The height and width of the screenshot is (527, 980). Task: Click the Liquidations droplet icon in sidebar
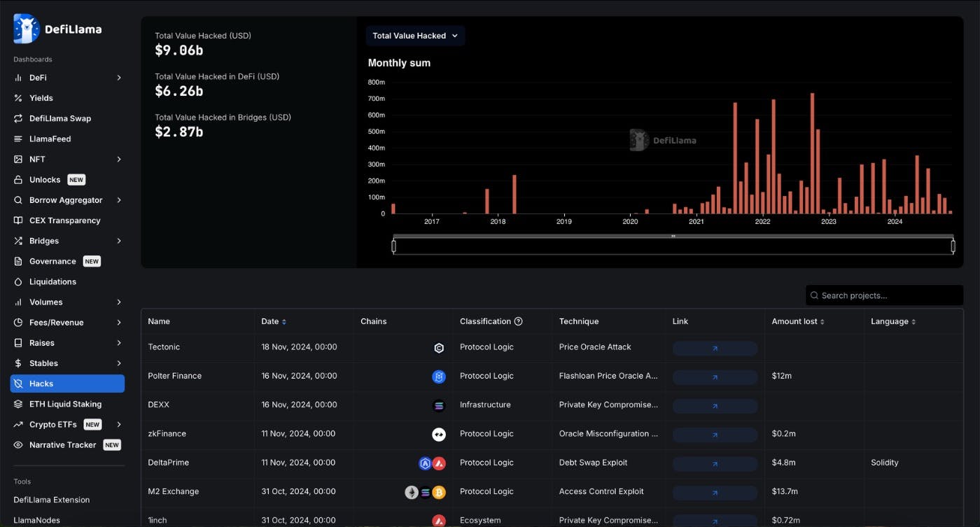point(18,282)
